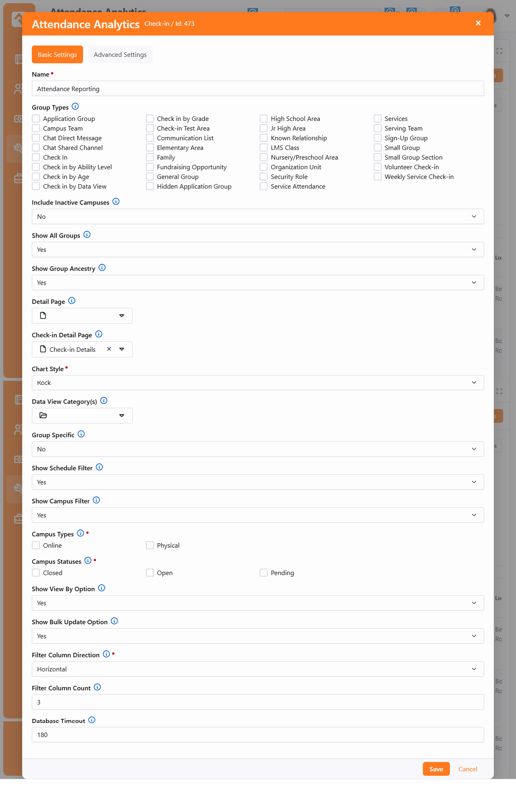
Task: Open the Chart Style dropdown
Action: [258, 383]
